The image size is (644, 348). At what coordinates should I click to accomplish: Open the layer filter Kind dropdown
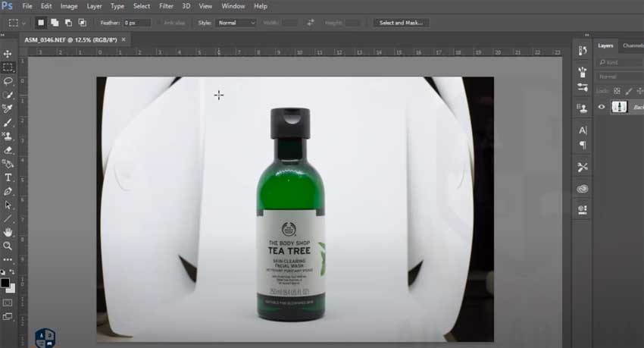tap(621, 62)
